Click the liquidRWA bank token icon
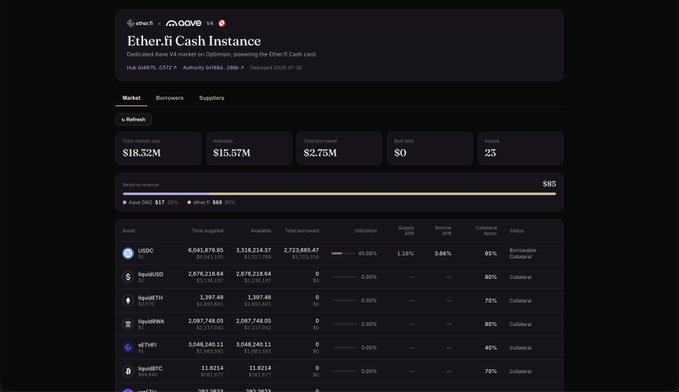 pyautogui.click(x=128, y=324)
